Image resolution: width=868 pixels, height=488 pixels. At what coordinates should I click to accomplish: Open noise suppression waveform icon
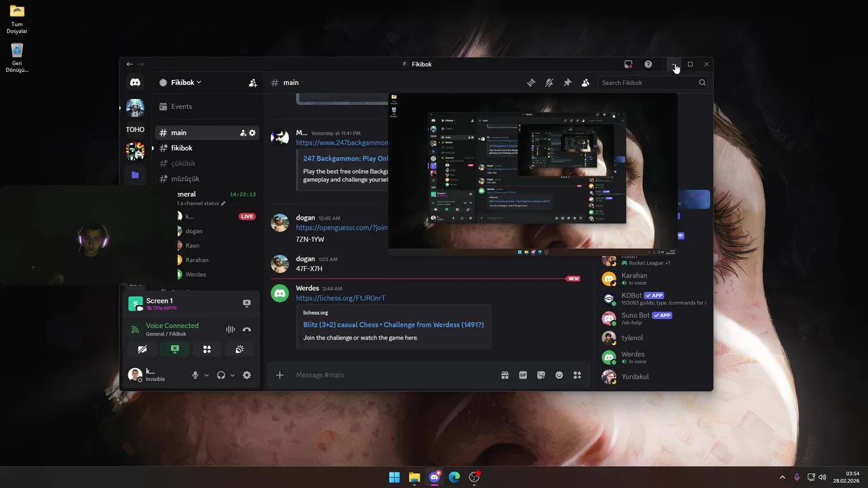click(x=231, y=329)
